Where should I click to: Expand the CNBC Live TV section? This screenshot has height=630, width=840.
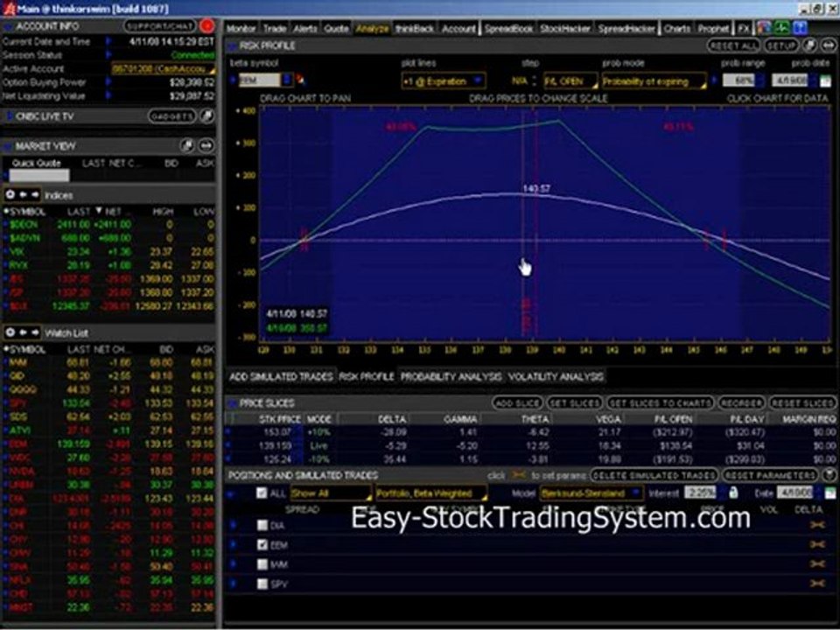pos(9,116)
